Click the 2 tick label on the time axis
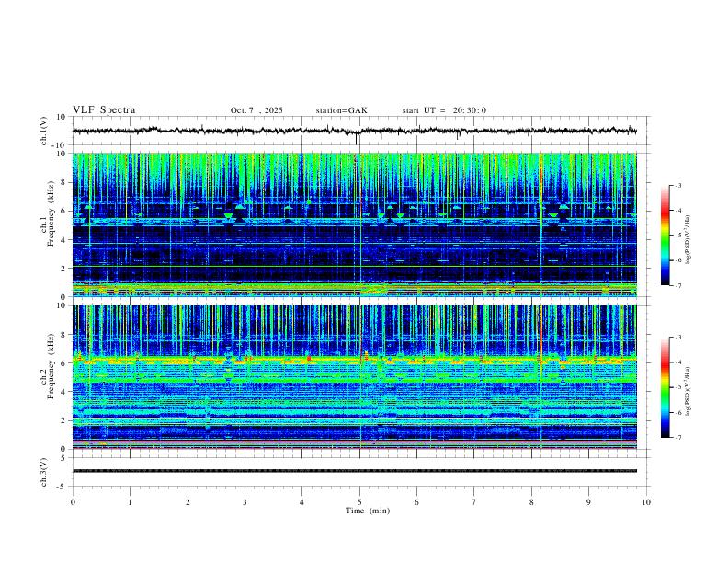The height and width of the screenshot is (563, 728). click(x=188, y=502)
